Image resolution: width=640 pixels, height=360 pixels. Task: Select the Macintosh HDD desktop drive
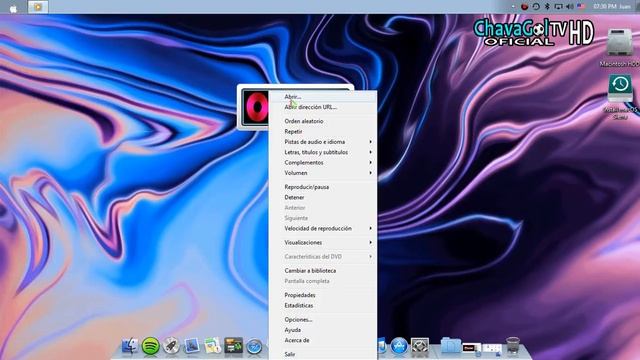coord(620,48)
